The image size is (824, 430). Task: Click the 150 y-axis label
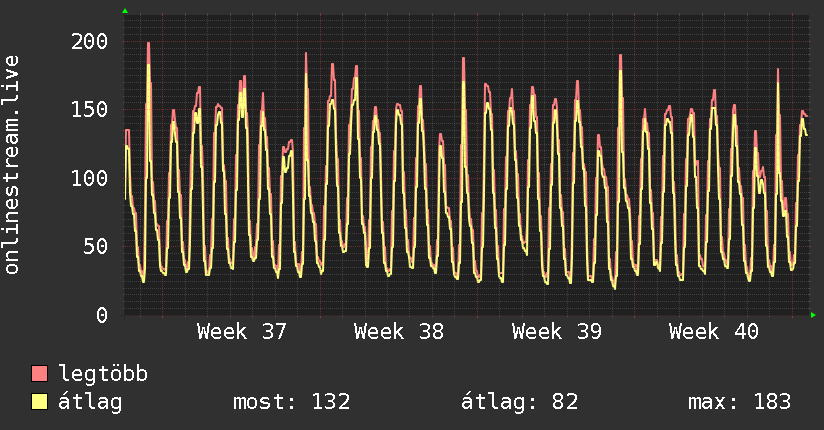pos(89,110)
